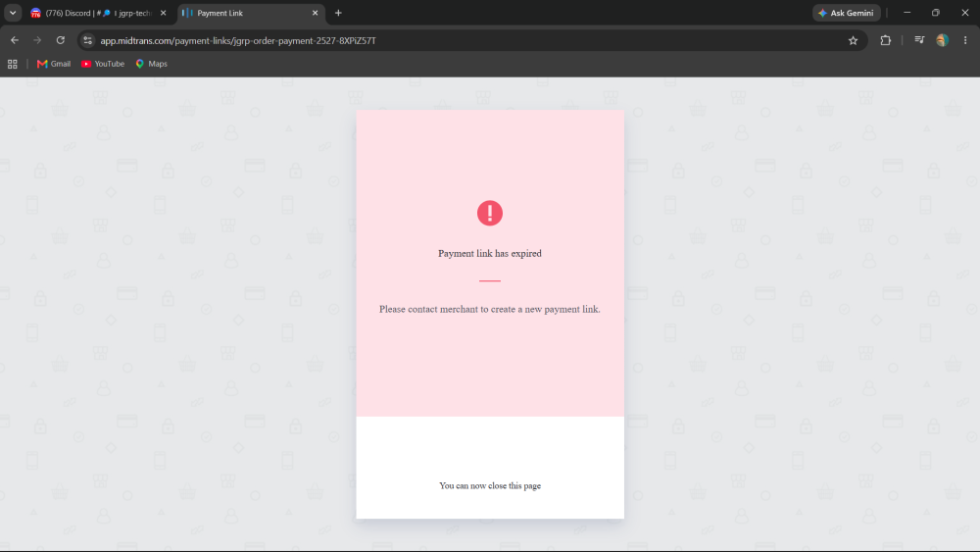Viewport: 980px width, 552px height.
Task: Open a new browser tab
Action: (x=338, y=13)
